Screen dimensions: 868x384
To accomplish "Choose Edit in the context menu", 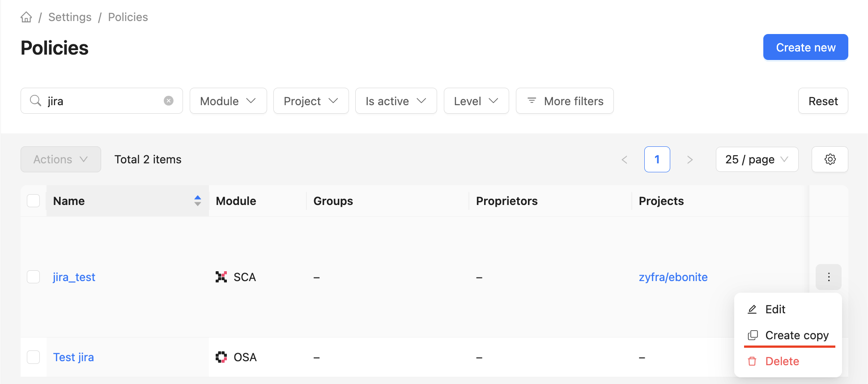I will click(x=788, y=309).
